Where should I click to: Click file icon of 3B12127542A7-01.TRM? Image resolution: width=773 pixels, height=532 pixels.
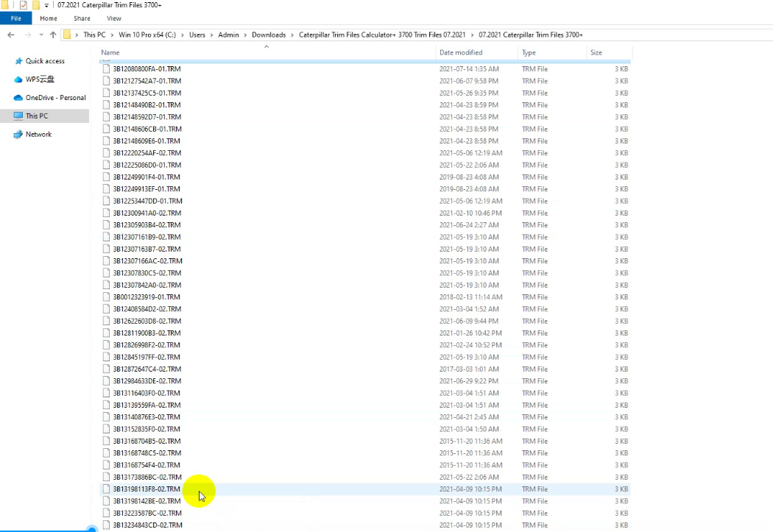pos(106,81)
